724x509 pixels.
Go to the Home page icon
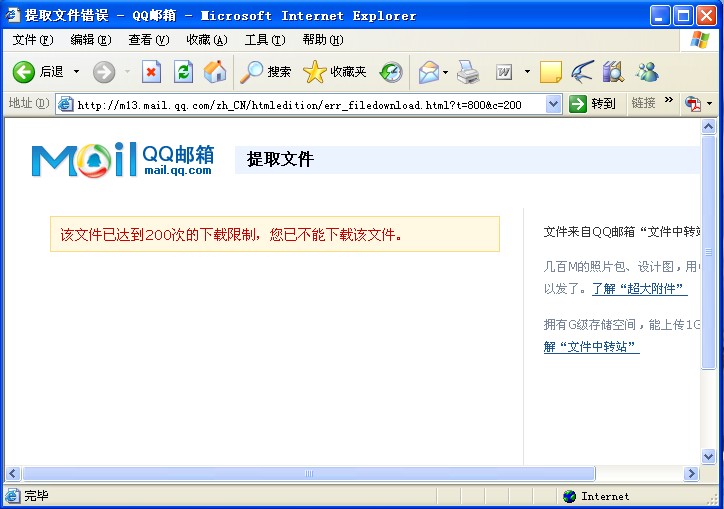point(214,72)
